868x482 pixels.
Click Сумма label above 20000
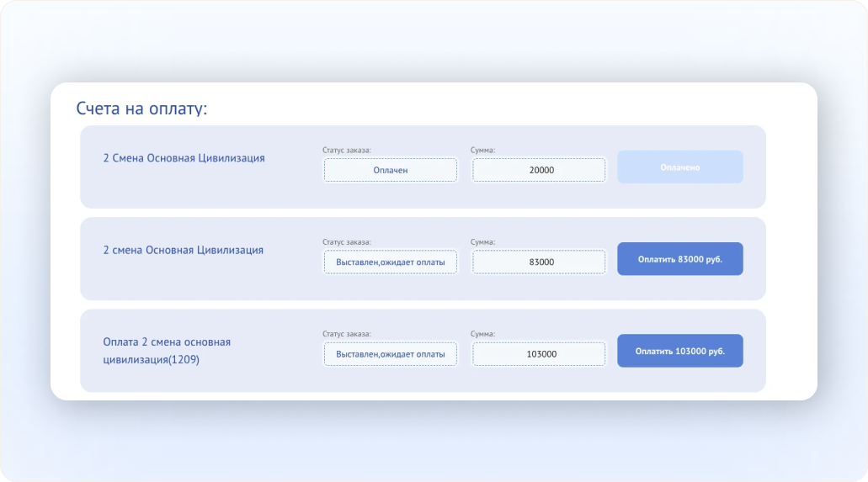click(x=482, y=150)
